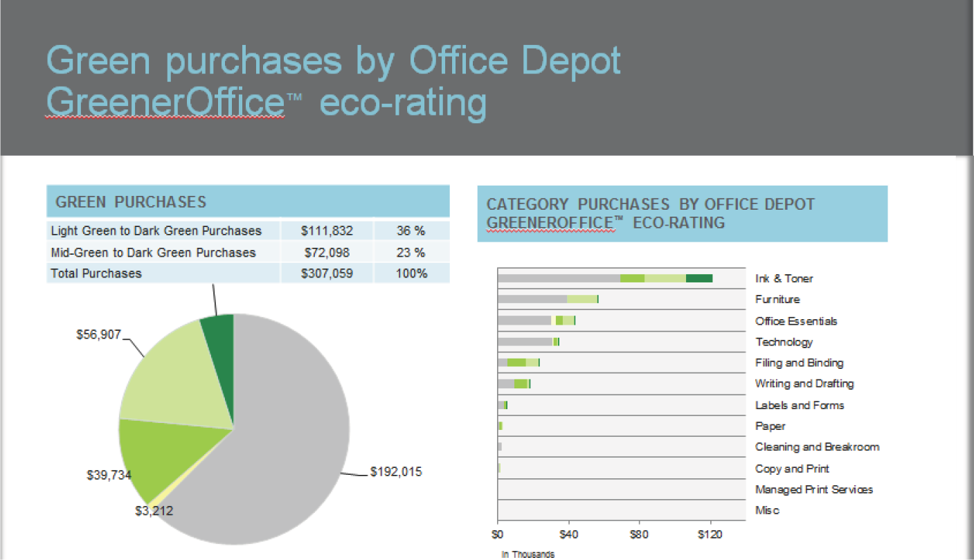974x560 pixels.
Task: Click the 'Furniture' category label
Action: (777, 299)
